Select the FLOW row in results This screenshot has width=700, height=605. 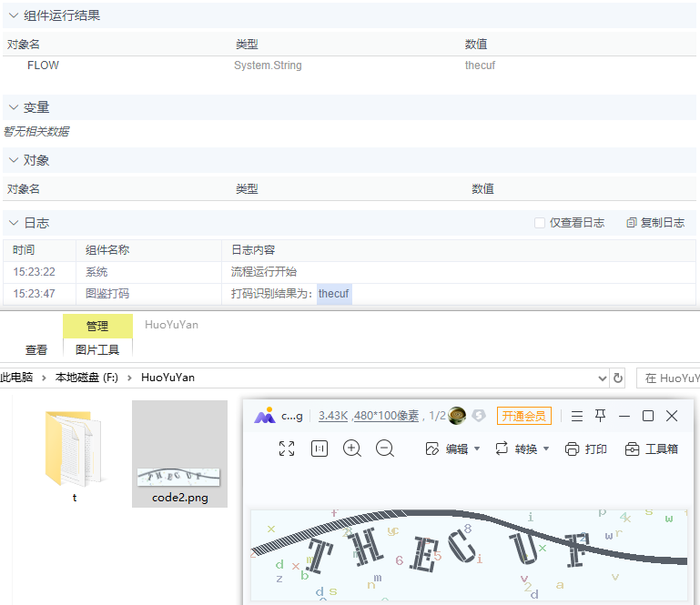click(x=350, y=66)
